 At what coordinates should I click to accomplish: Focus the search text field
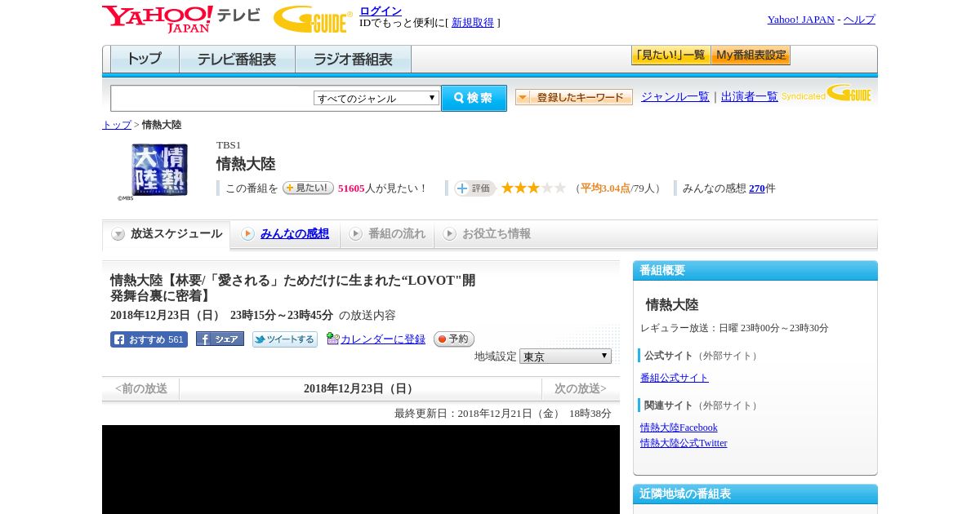click(212, 98)
